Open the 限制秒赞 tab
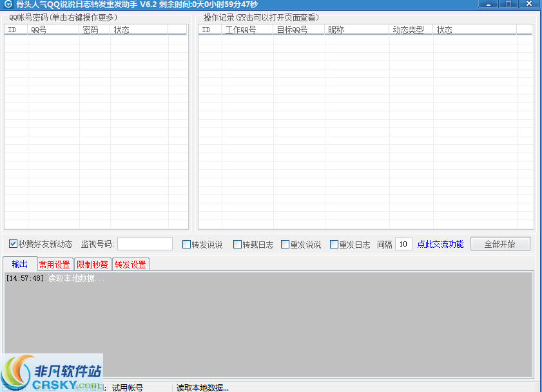The width and height of the screenshot is (542, 392). pos(92,264)
